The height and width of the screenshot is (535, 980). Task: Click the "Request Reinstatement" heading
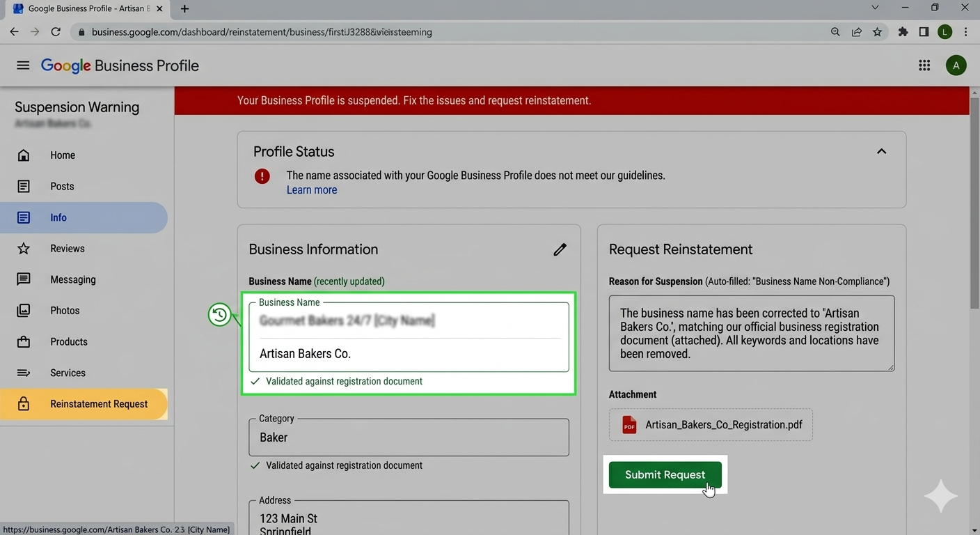click(x=681, y=249)
